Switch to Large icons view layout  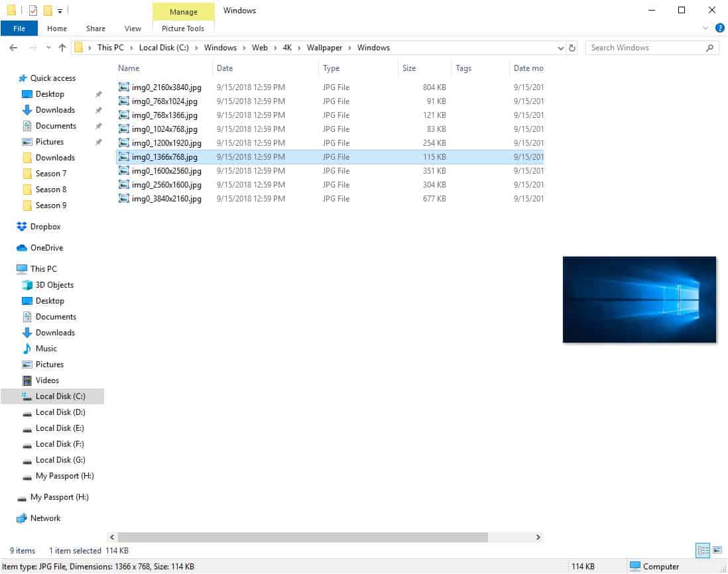(x=717, y=550)
